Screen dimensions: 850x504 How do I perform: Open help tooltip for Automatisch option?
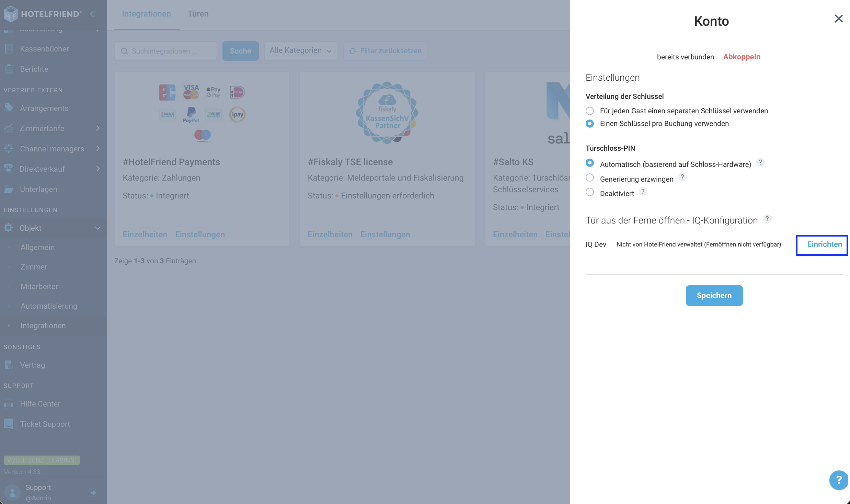[760, 162]
